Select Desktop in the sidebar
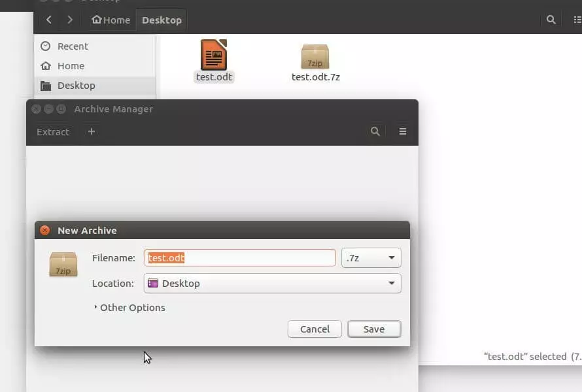 point(76,86)
